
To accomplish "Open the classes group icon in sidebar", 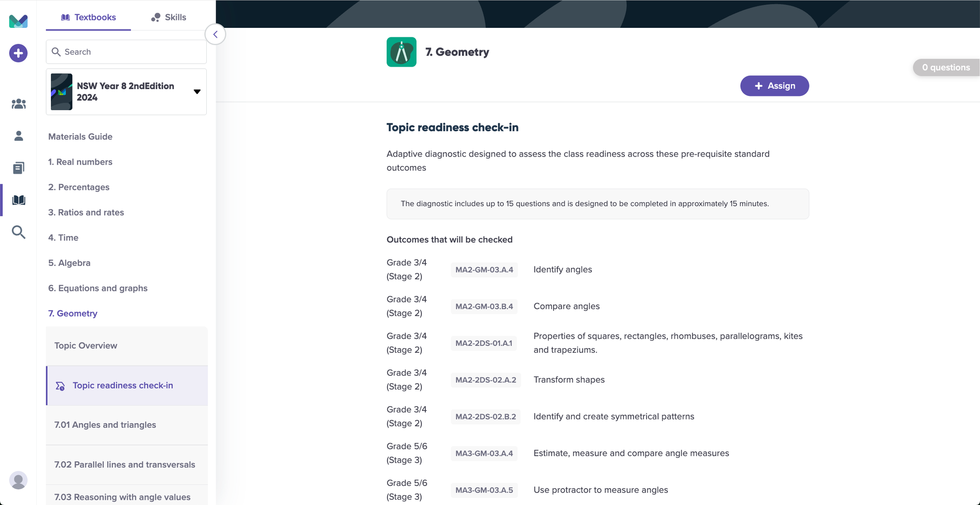I will pyautogui.click(x=19, y=104).
